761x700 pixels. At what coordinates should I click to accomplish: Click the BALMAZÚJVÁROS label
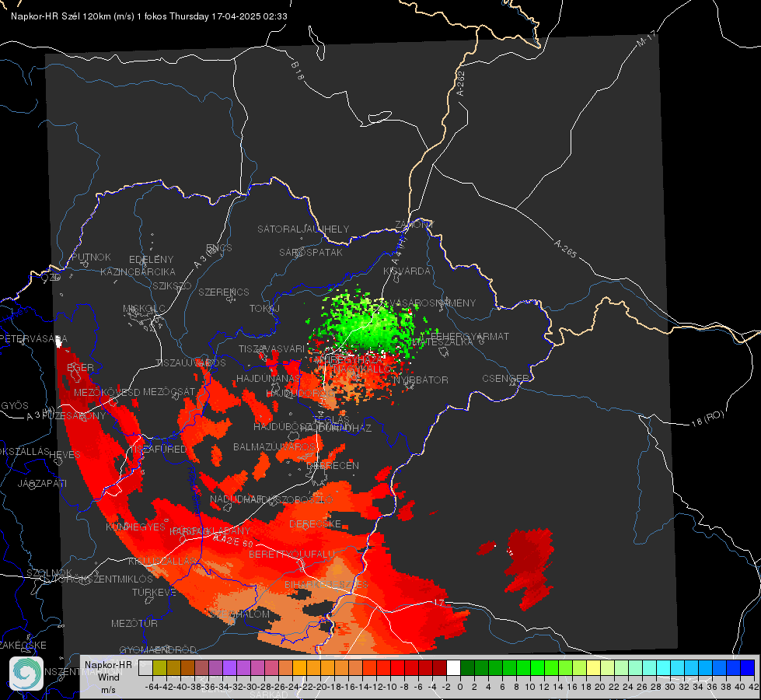point(274,446)
